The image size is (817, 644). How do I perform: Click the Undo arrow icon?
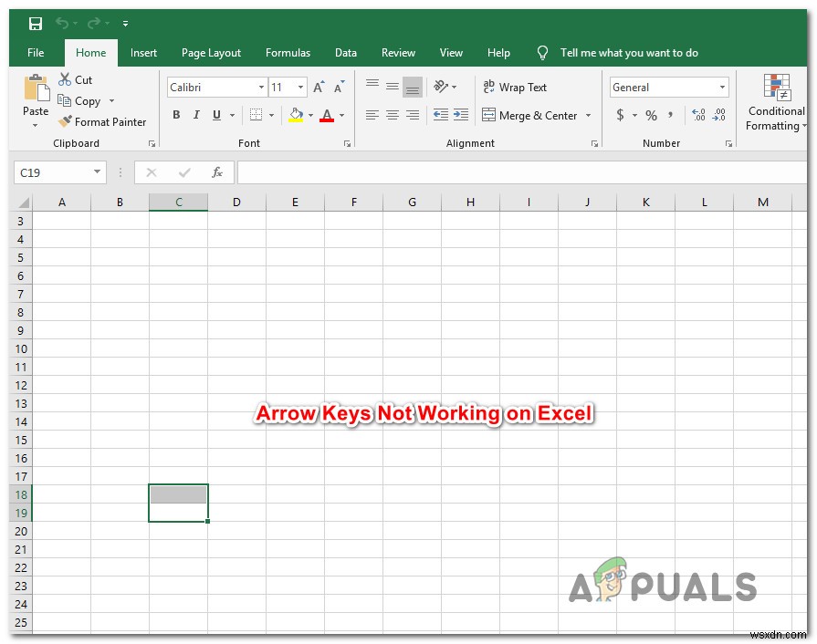tap(62, 23)
